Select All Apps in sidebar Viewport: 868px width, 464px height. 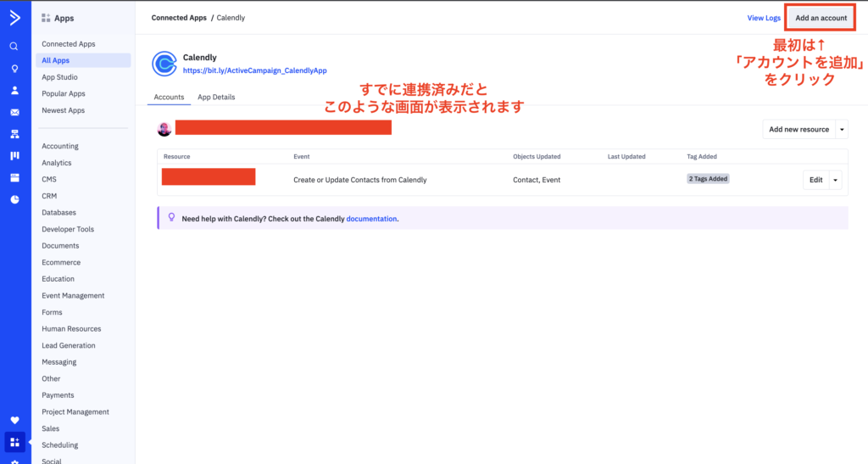click(x=83, y=60)
